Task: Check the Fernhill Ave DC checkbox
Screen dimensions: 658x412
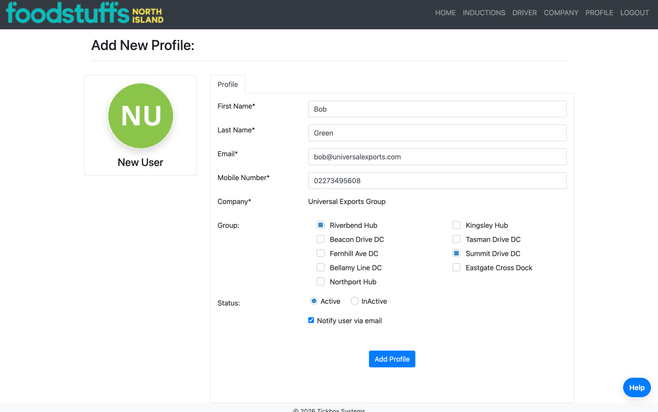Action: [x=321, y=253]
